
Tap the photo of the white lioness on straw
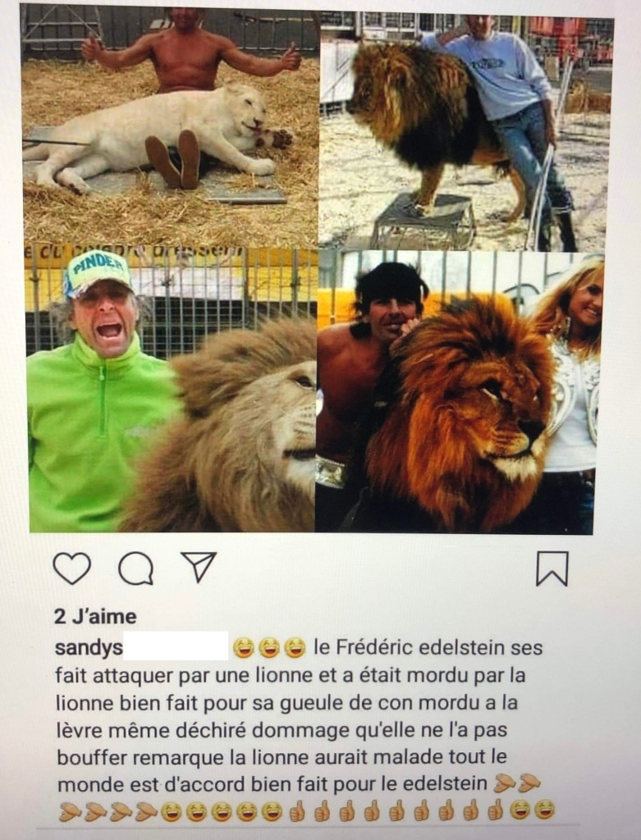click(171, 126)
